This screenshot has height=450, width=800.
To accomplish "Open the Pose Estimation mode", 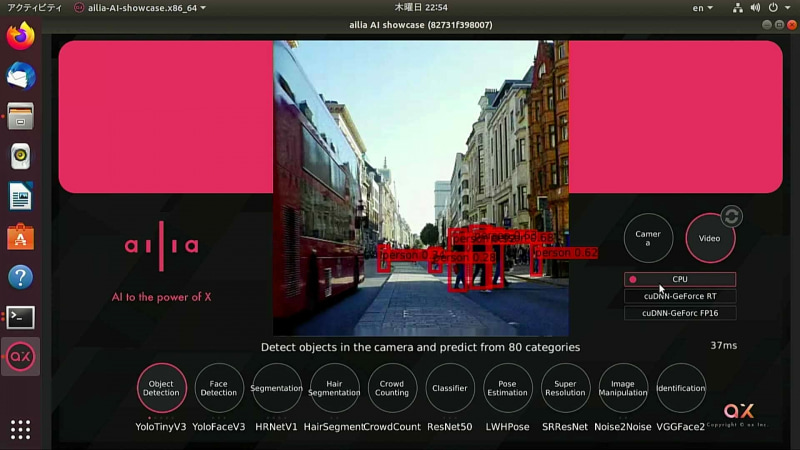I will (x=507, y=388).
